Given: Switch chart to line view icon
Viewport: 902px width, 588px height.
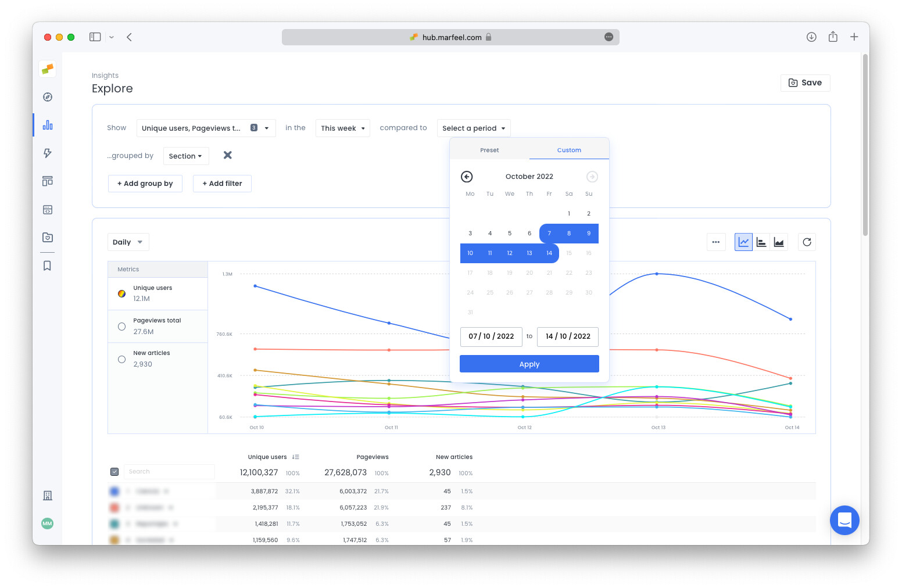Looking at the screenshot, I should (x=743, y=242).
